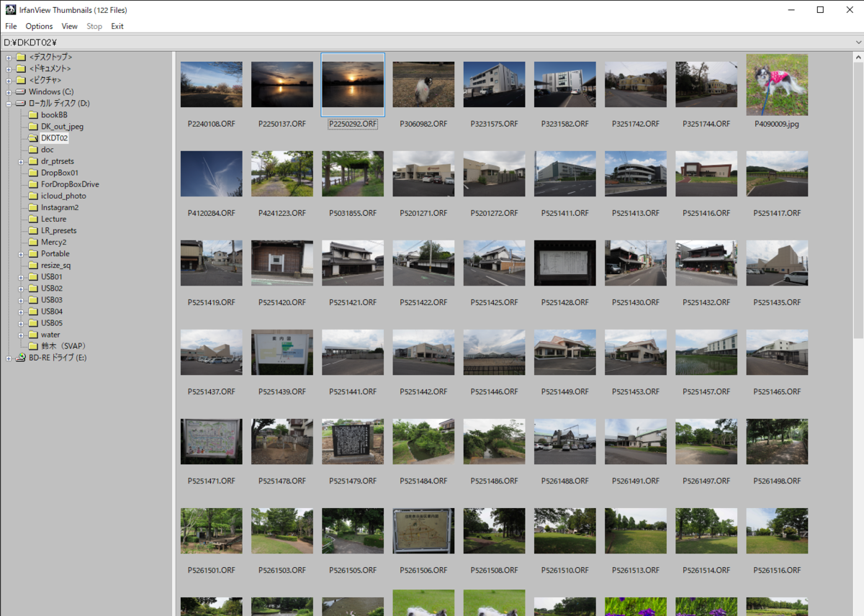The image size is (864, 616).
Task: Click the P2250292.ORF file name label
Action: coord(353,124)
